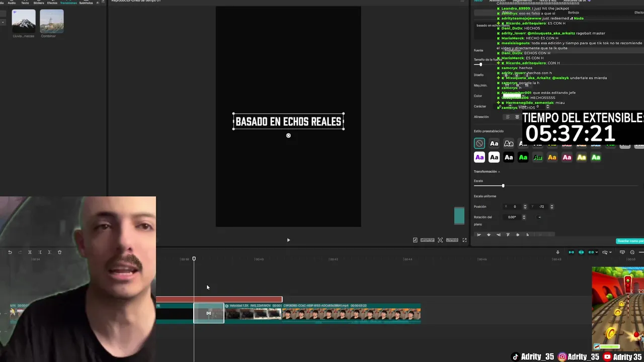Screen dimensions: 644x362
Task: Open the Efectos tab
Action: tap(52, 3)
